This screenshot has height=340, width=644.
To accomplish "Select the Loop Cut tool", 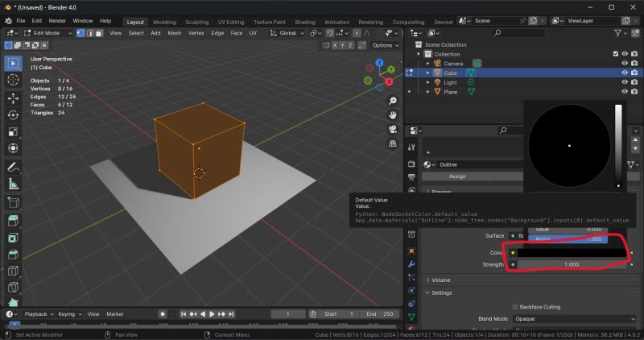I will pos(13,271).
